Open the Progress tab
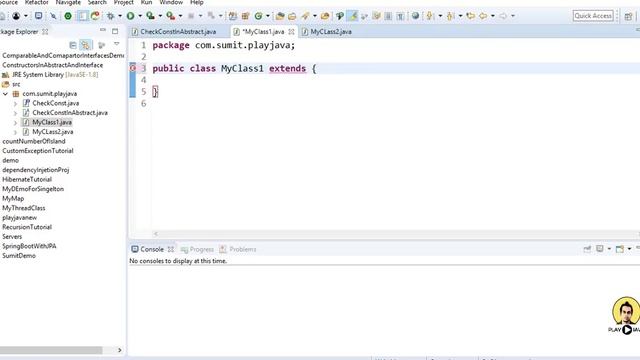Screen dimensions: 640x360 point(197,249)
